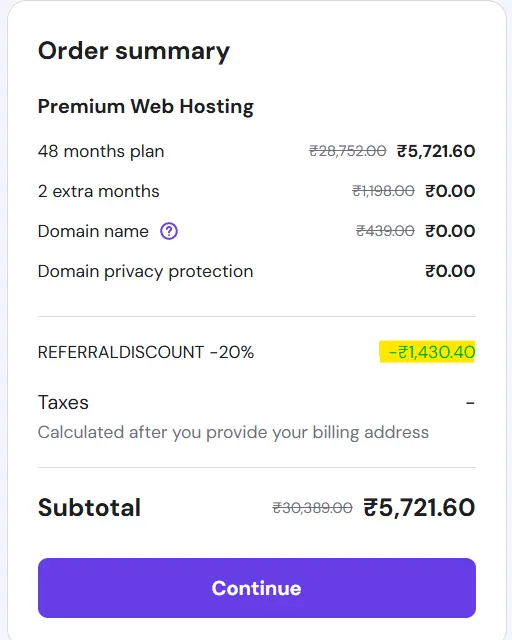The image size is (512, 640).
Task: Click the crossed-out ₹30,389.00 subtotal price
Action: tap(312, 508)
